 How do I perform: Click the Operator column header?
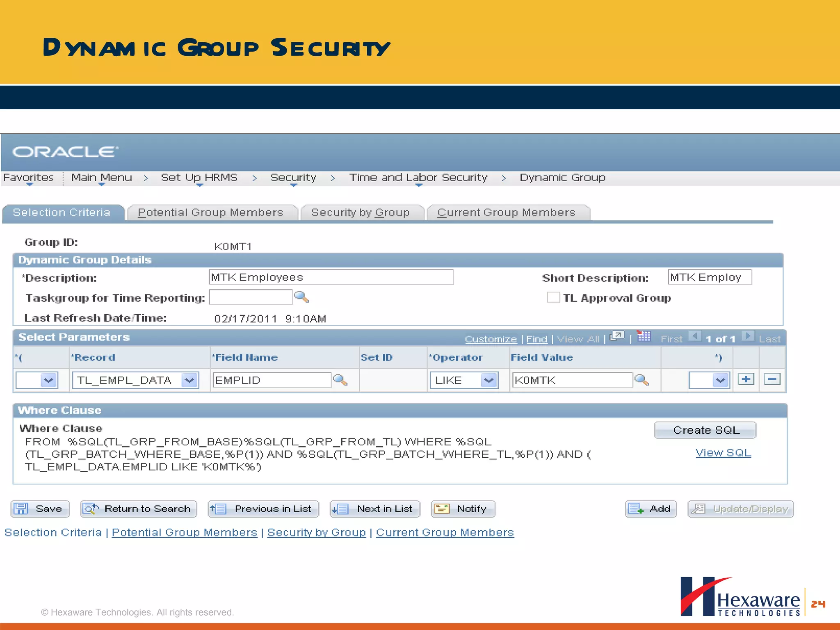click(x=456, y=358)
